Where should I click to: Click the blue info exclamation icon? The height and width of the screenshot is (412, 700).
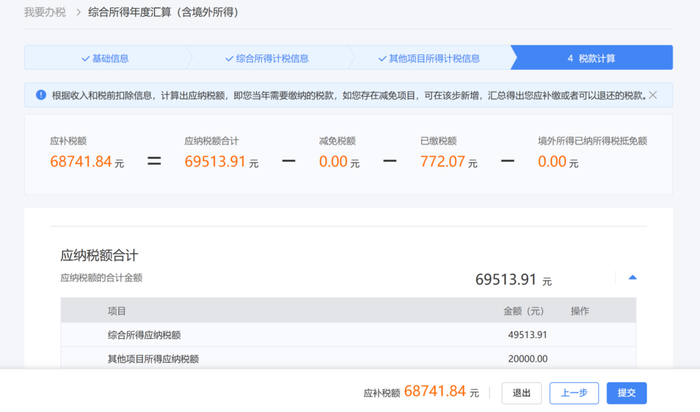(x=41, y=95)
